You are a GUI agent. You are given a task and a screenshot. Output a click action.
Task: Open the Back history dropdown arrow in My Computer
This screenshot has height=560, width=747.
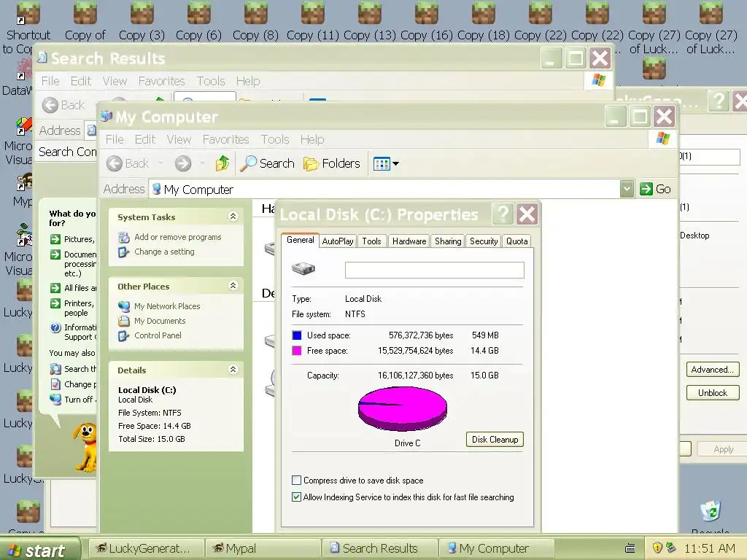(x=160, y=163)
